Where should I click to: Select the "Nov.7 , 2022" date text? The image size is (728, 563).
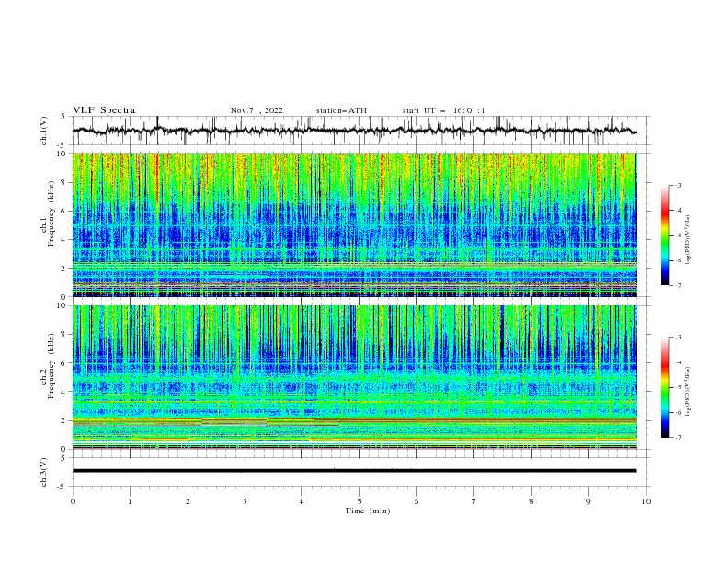(x=256, y=110)
